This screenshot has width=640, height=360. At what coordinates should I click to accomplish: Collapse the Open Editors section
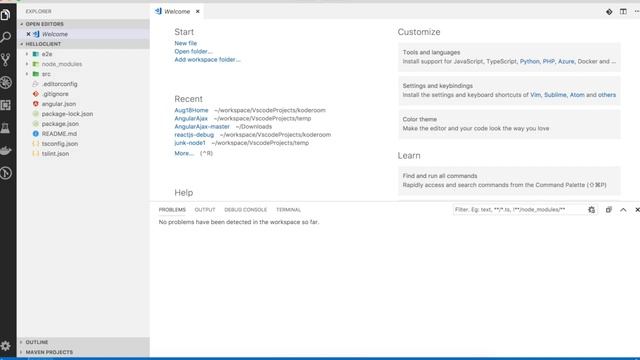point(83,24)
